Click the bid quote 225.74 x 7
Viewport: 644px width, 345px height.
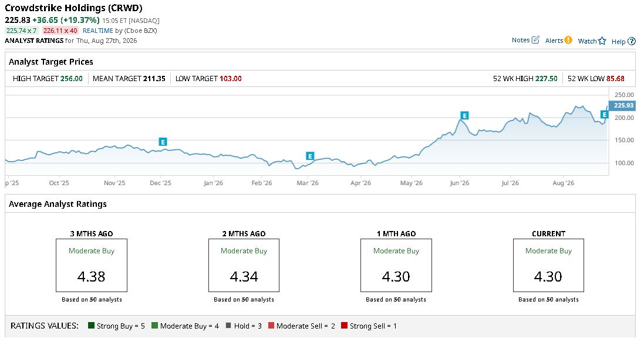tap(22, 31)
